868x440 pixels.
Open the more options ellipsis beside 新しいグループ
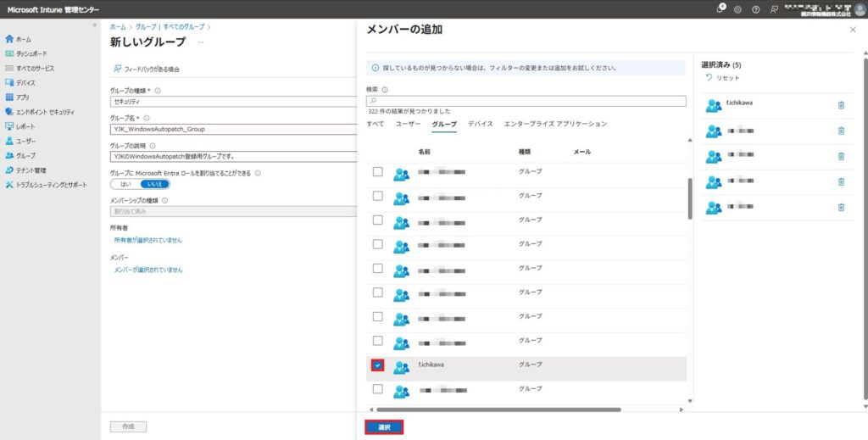coord(200,42)
